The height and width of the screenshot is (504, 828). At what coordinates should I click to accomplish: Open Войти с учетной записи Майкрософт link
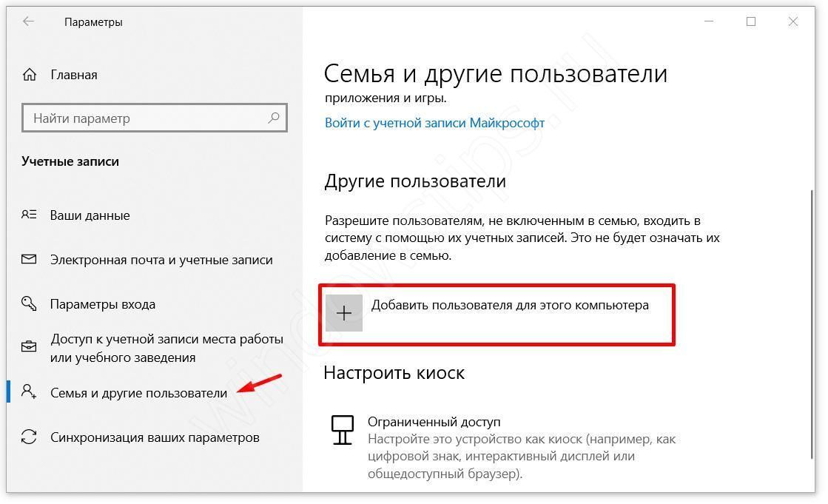coord(434,123)
